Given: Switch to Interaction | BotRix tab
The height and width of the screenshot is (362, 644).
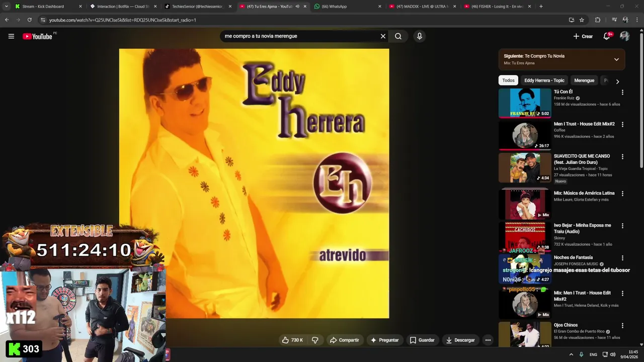Looking at the screenshot, I should (x=123, y=7).
